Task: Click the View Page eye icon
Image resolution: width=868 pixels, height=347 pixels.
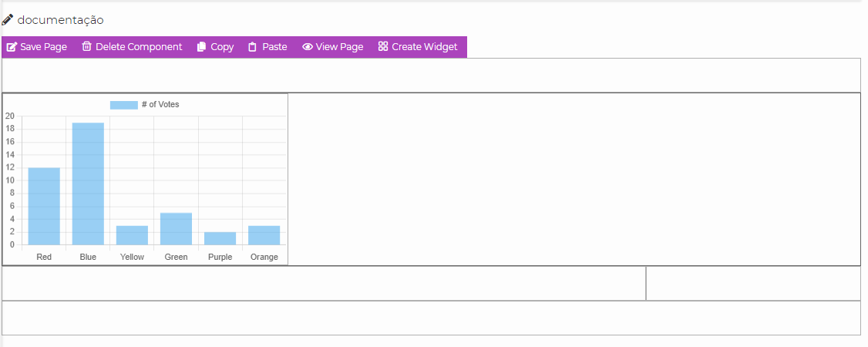Action: tap(308, 47)
